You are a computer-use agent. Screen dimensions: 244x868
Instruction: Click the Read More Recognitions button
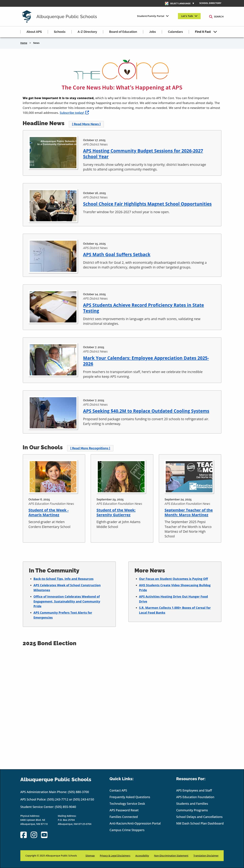[90, 448]
